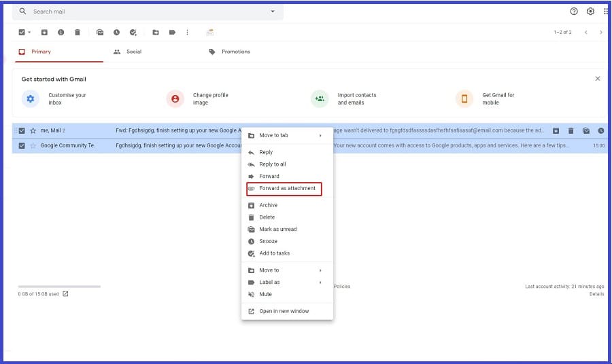
Task: Click the Snooze clock toolbar icon
Action: point(117,33)
